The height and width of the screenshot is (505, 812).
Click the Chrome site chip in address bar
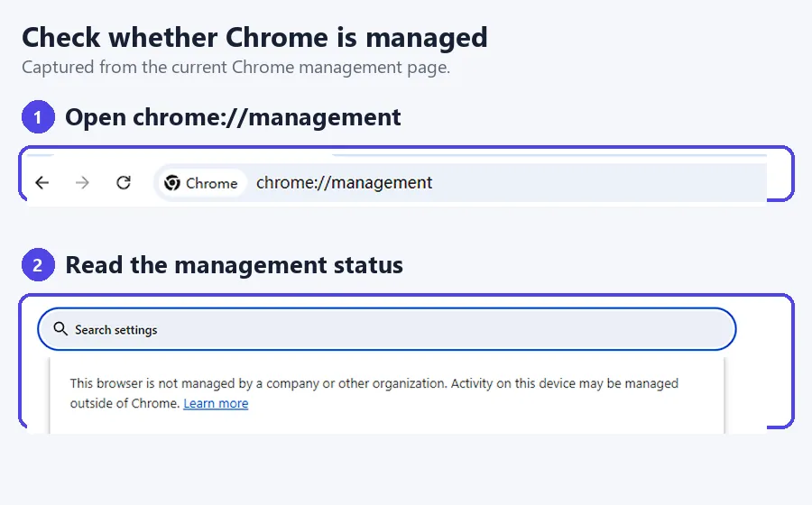point(201,183)
